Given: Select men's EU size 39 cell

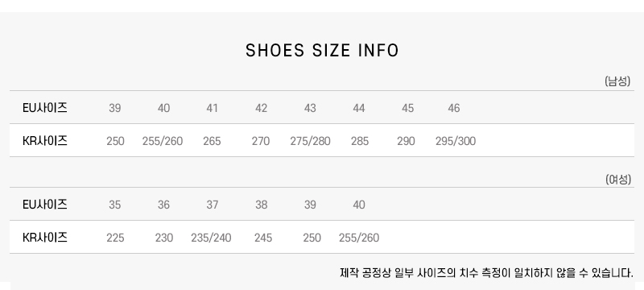Looking at the screenshot, I should point(114,108).
